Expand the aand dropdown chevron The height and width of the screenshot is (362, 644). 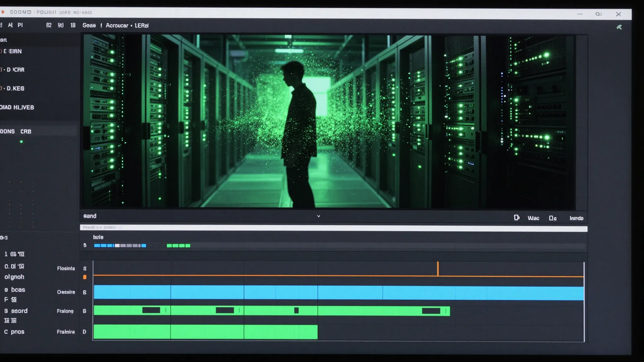point(319,216)
